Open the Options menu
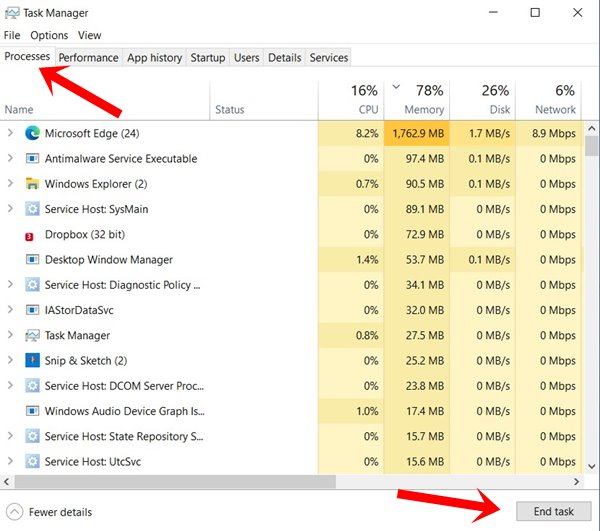 [x=49, y=35]
